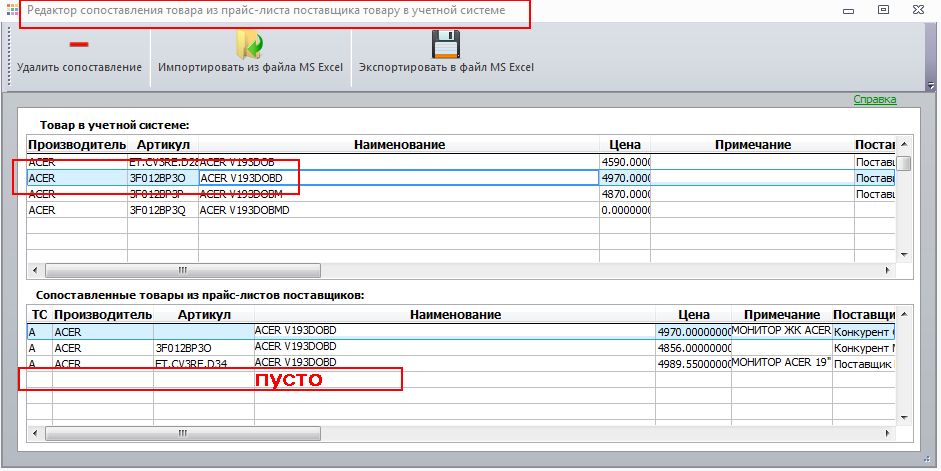Click the Export to MS Excel floppy icon
Viewport: 941px width, 471px height.
pos(446,44)
